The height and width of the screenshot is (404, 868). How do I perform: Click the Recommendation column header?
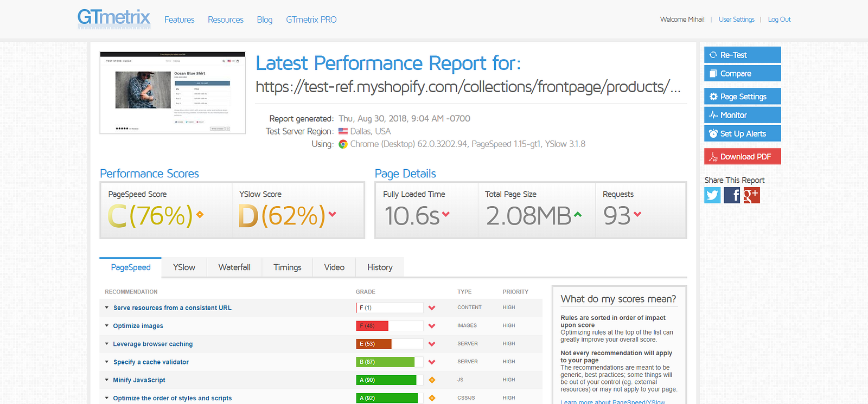131,292
